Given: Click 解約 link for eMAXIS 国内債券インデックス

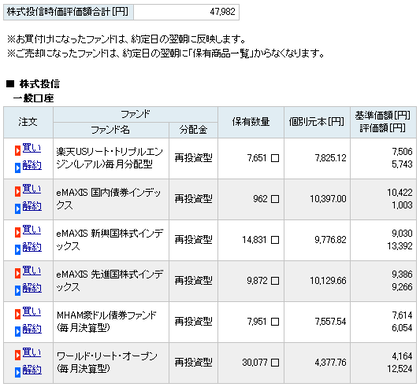Looking at the screenshot, I should tap(32, 206).
